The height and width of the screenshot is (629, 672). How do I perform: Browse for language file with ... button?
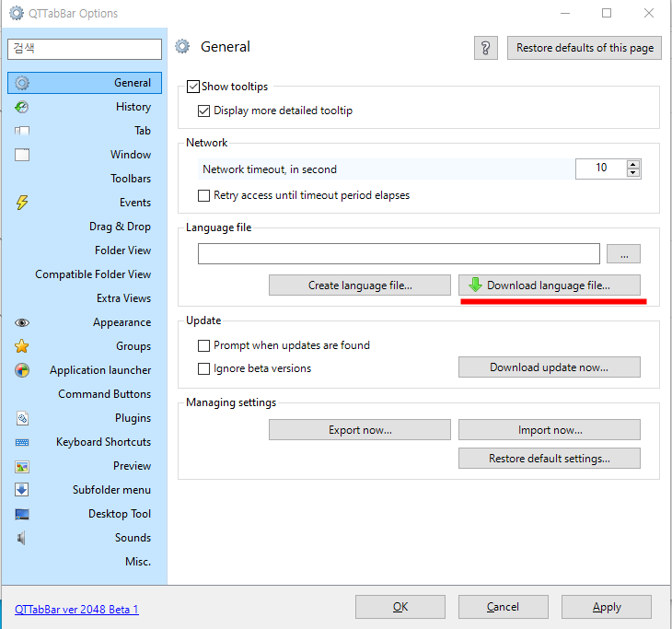pos(623,254)
